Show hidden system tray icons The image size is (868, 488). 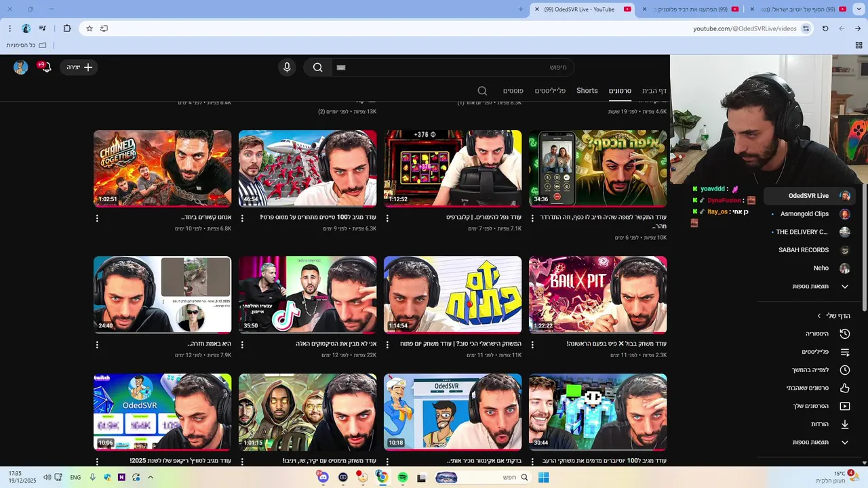click(x=150, y=477)
